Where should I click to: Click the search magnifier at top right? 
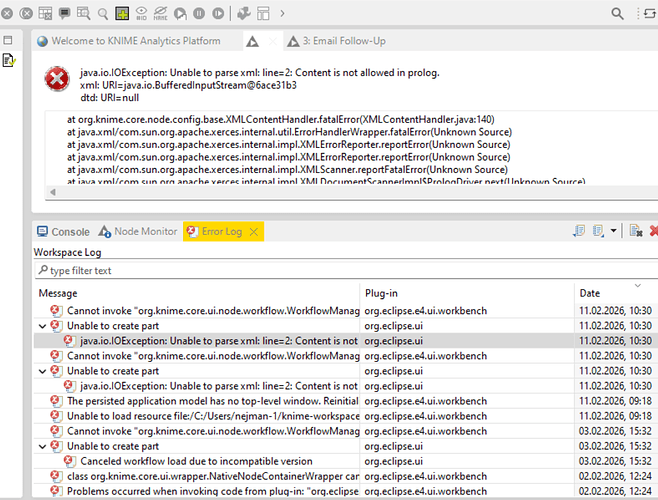pyautogui.click(x=619, y=13)
